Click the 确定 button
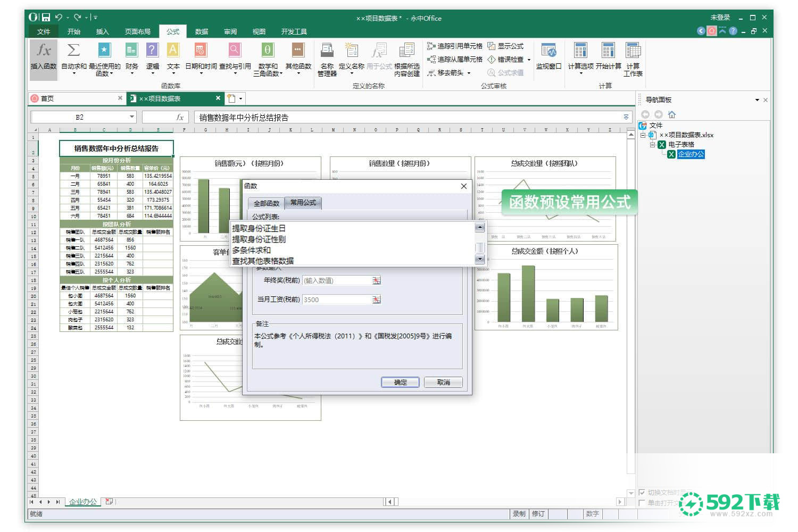This screenshot has width=798, height=532. (400, 383)
